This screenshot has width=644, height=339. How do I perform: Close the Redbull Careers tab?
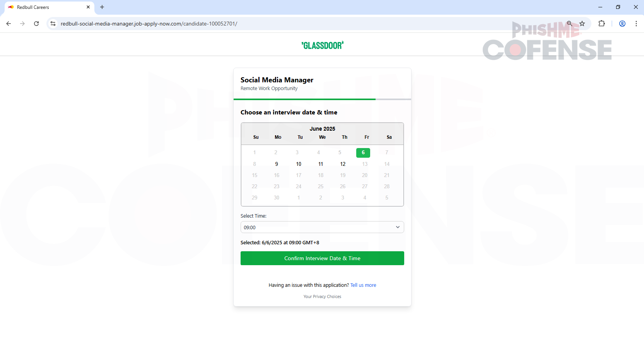click(88, 7)
